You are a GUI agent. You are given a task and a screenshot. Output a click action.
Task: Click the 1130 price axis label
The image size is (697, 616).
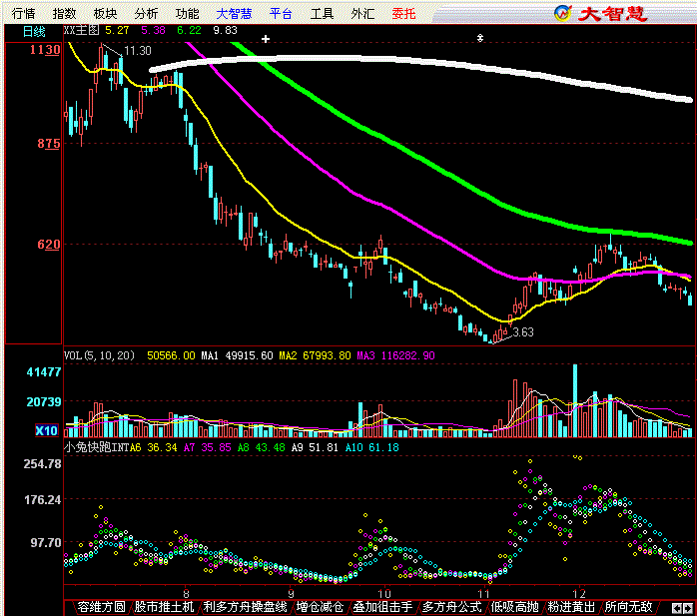(45, 49)
